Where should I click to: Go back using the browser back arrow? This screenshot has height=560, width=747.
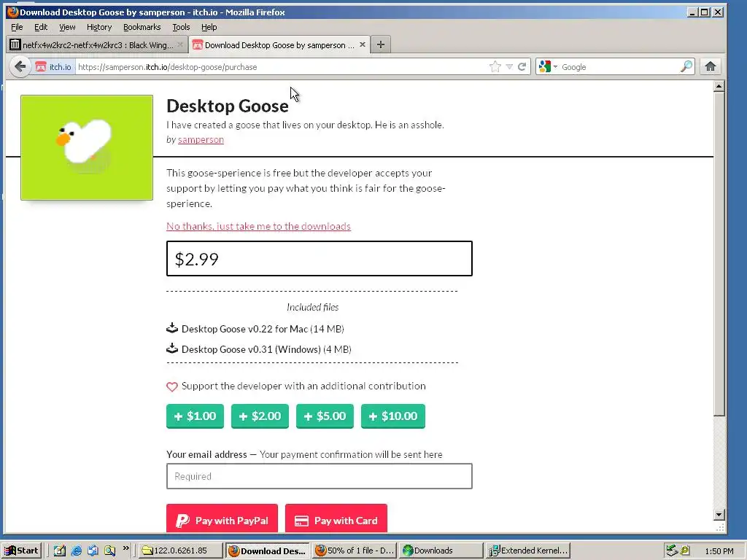20,66
